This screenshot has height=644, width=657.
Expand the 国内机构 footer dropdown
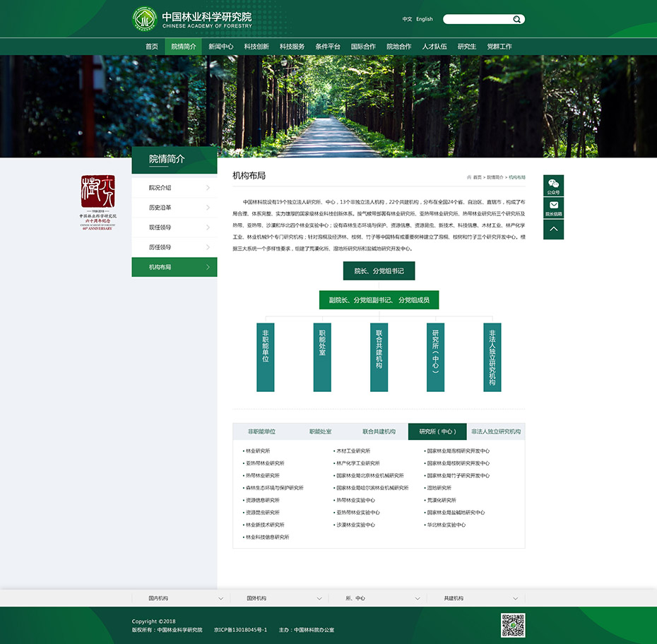(x=180, y=598)
